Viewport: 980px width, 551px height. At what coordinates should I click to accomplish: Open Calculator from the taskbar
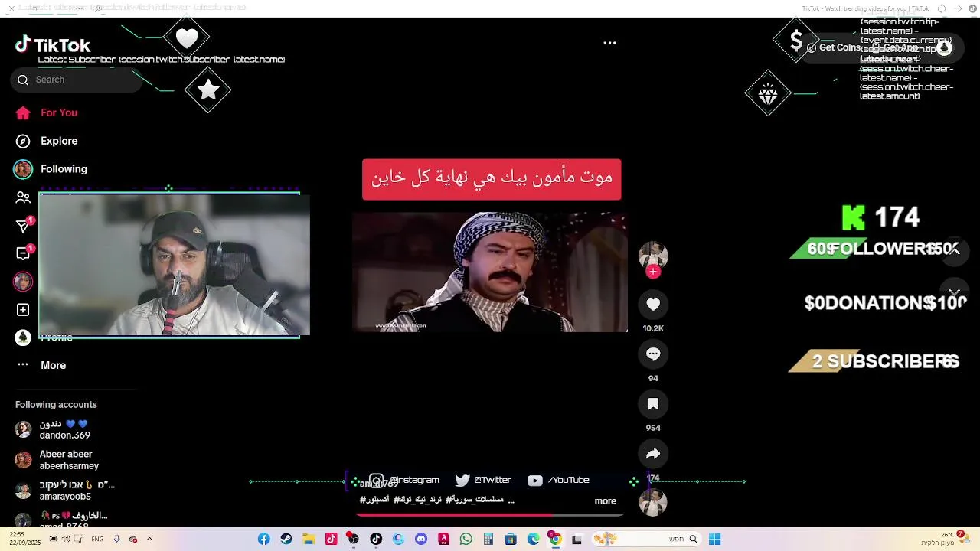tap(488, 539)
